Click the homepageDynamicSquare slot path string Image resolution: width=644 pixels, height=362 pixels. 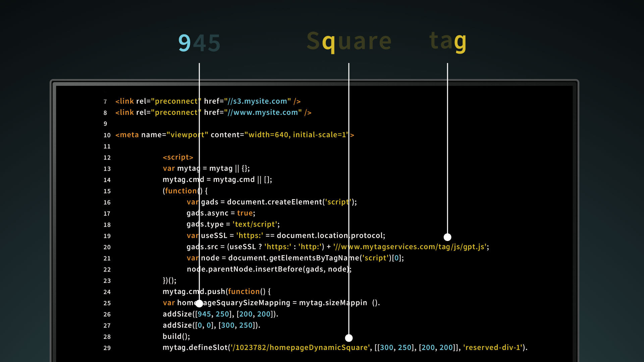(x=300, y=348)
